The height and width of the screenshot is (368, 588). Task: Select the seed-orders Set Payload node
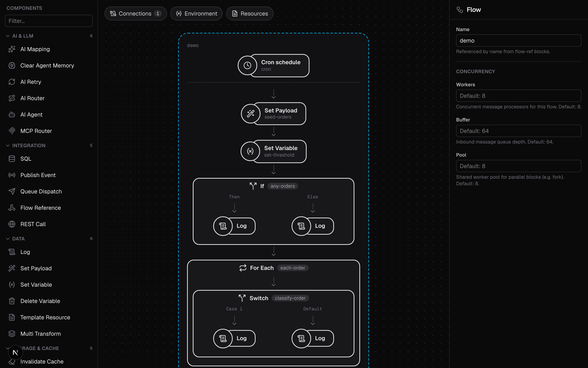(x=274, y=114)
